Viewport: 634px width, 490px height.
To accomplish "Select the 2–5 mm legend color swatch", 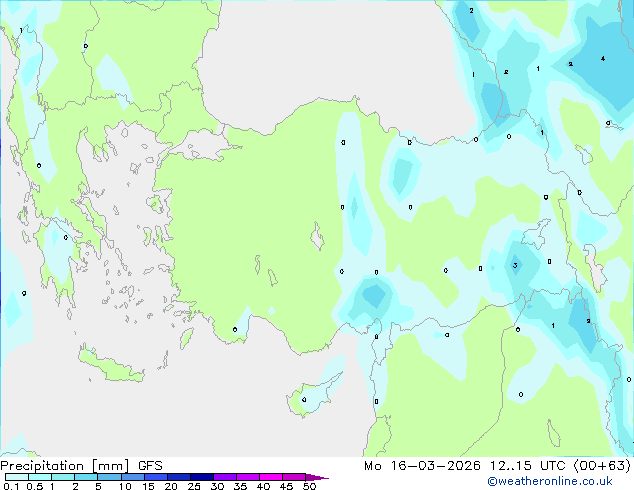I will point(86,477).
